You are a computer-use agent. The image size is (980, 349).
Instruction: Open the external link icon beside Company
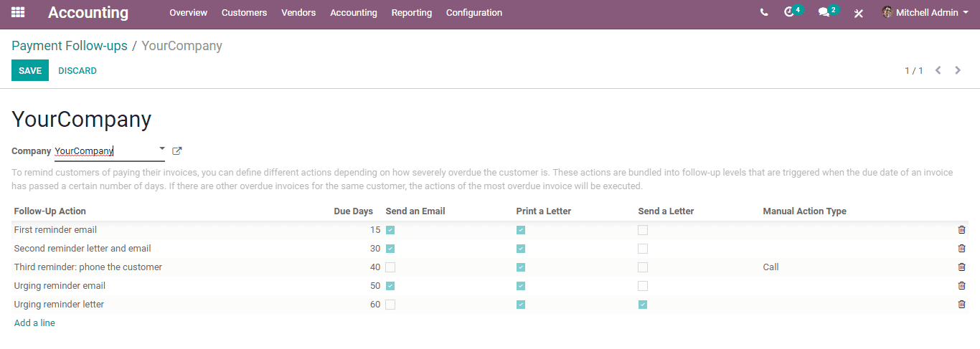pyautogui.click(x=177, y=151)
